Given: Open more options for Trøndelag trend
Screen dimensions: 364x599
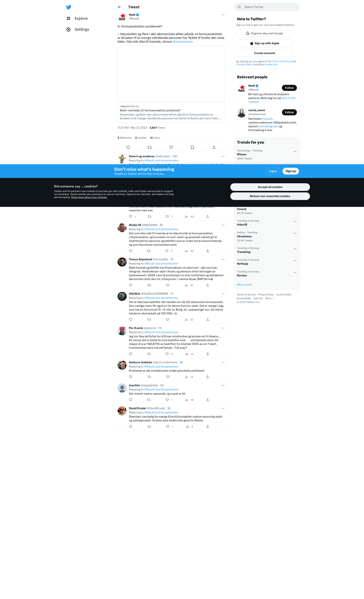Looking at the screenshot, I should tap(295, 249).
